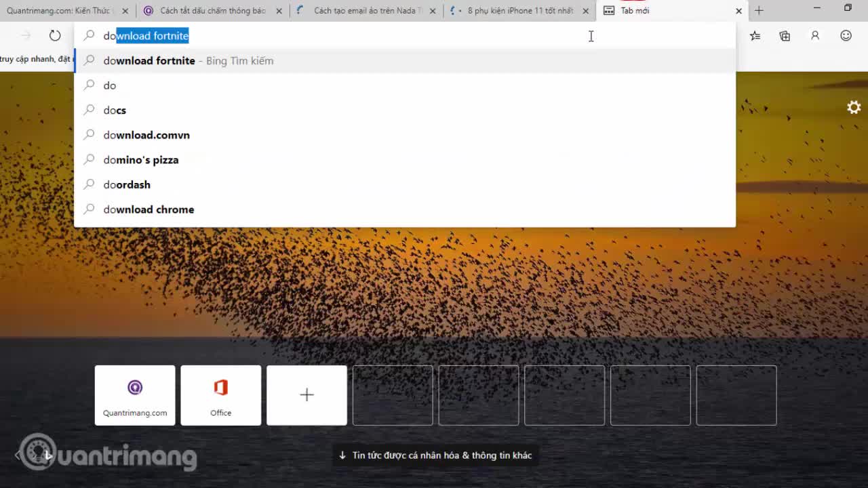Close the 'Tab mới' tab
Image resolution: width=868 pixels, height=488 pixels.
738,11
